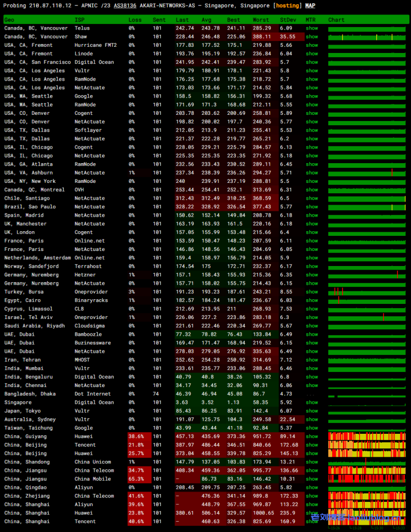The image size is (411, 532).
Task: Click the 65.3% loss cell for China Mobile
Action: 139,479
